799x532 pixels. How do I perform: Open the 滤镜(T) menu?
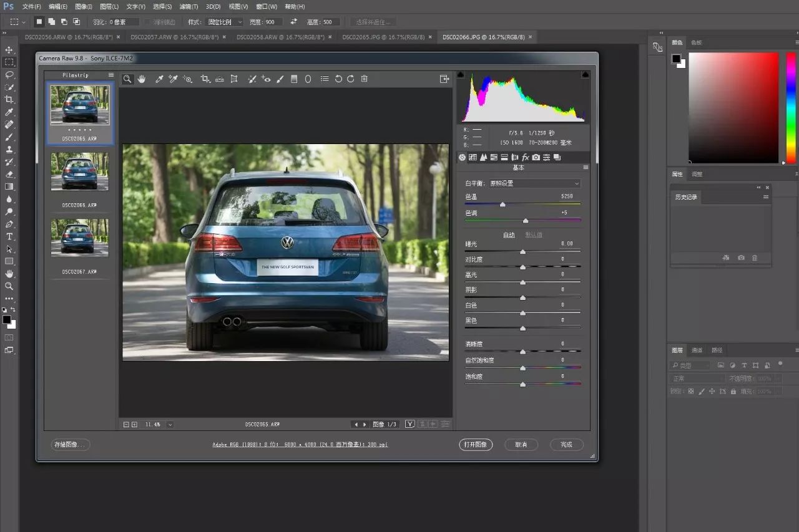[x=189, y=6]
